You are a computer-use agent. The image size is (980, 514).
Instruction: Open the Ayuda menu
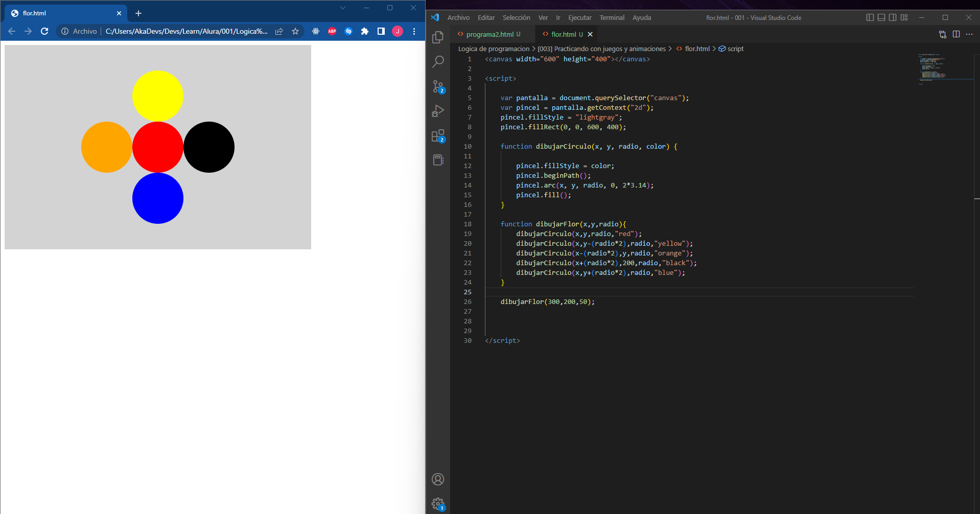[642, 17]
